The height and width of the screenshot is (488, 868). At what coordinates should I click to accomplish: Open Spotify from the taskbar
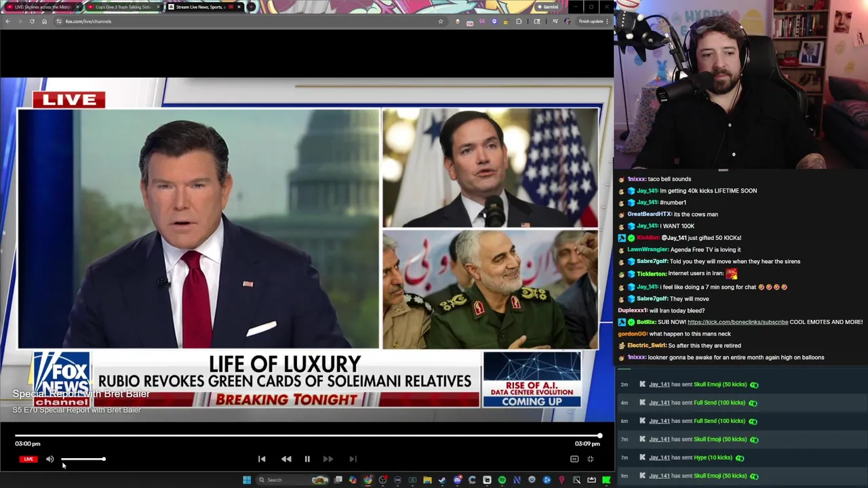click(502, 480)
